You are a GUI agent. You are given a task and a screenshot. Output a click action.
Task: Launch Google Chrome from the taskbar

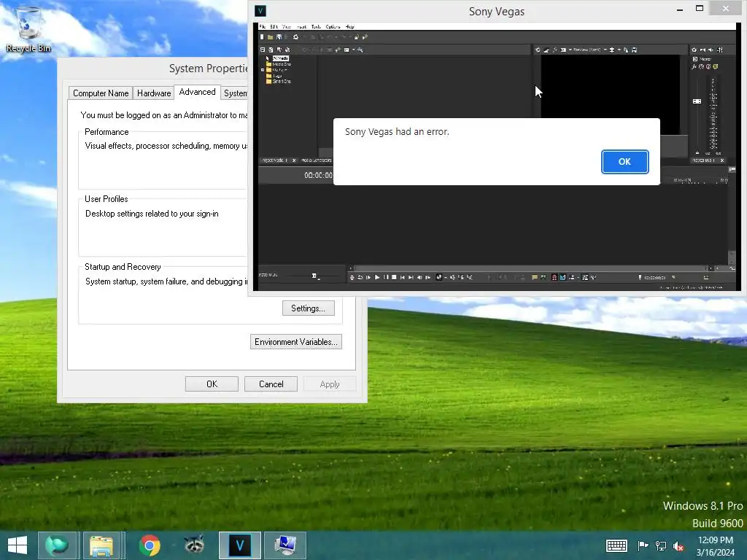(149, 545)
